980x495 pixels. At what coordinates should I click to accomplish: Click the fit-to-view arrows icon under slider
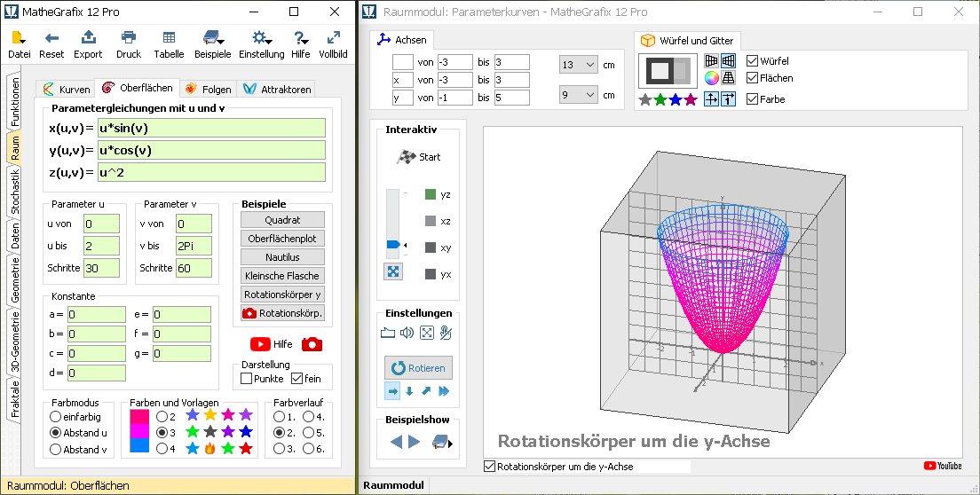coord(393,271)
